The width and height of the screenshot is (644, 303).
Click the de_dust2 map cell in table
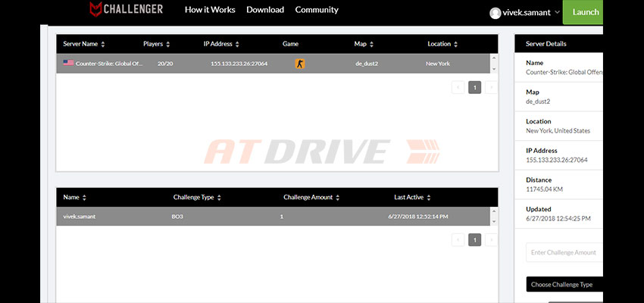[x=367, y=64]
